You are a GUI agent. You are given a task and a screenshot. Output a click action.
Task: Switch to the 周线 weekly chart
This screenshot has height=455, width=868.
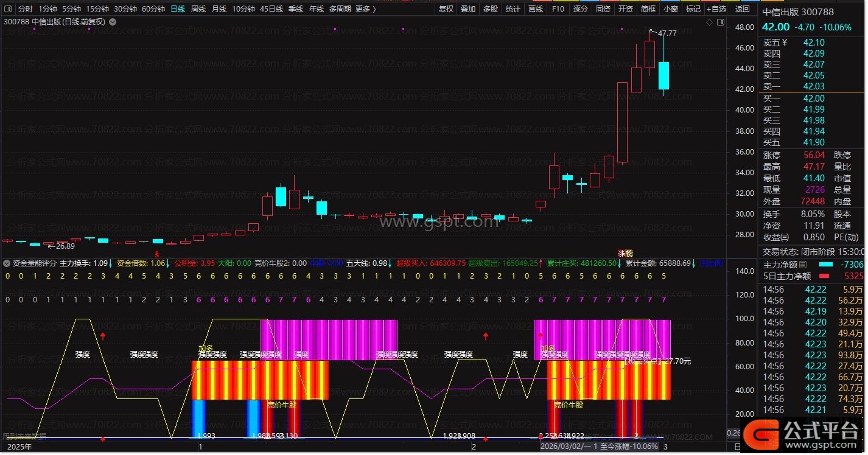198,9
